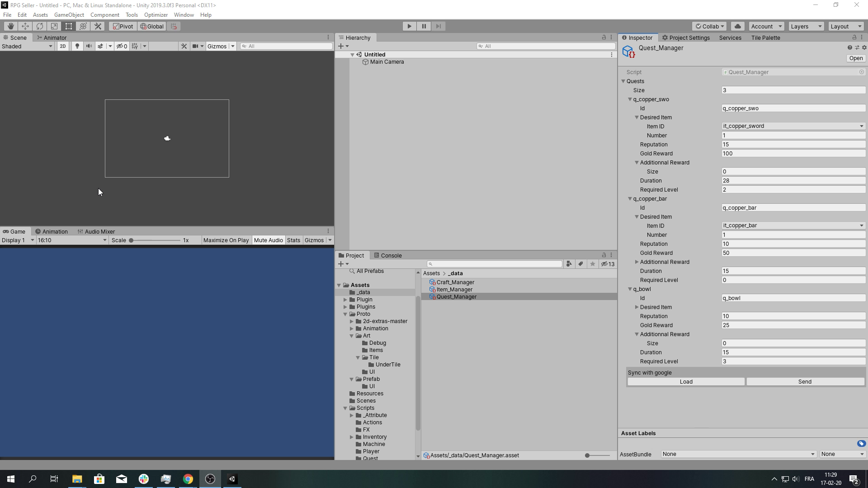Filter Project by type icon
This screenshot has height=488, width=868.
pyautogui.click(x=569, y=264)
